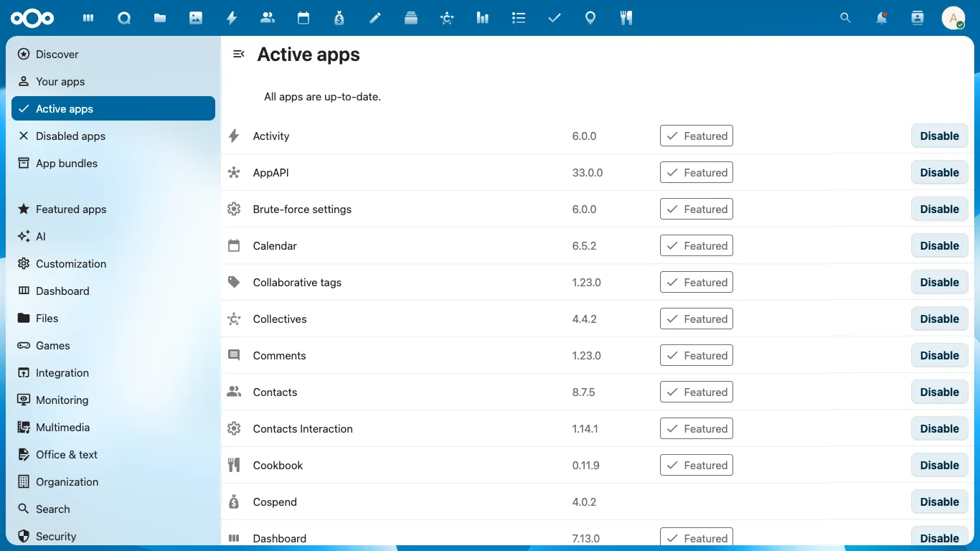
Task: Show Disabled apps in the sidebar
Action: [113, 136]
